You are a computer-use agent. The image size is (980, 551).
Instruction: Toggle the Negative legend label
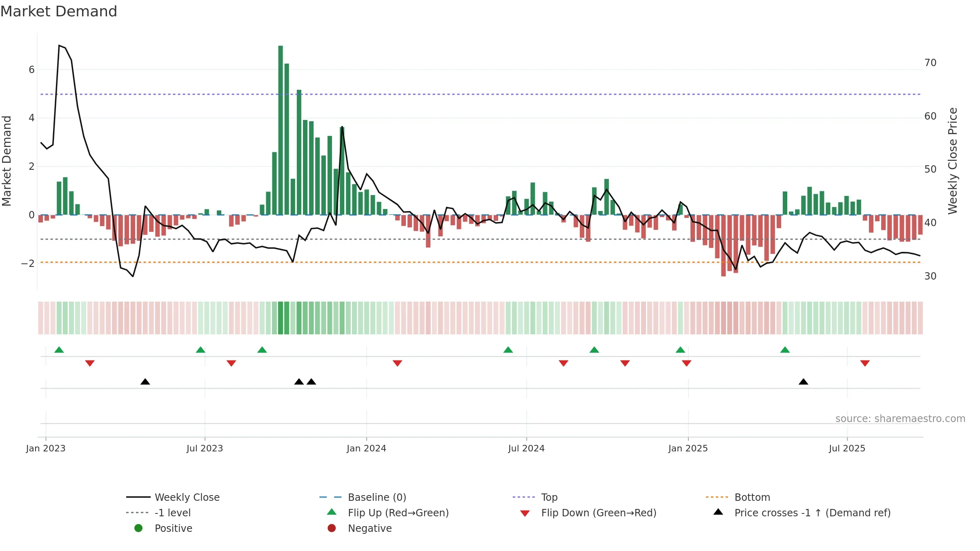pyautogui.click(x=370, y=528)
